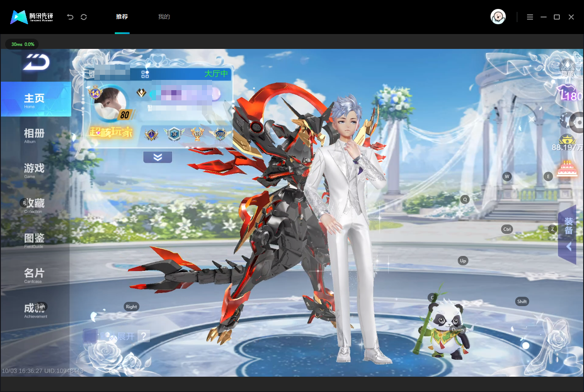Switch to the 推荐 tab
584x392 pixels.
122,17
